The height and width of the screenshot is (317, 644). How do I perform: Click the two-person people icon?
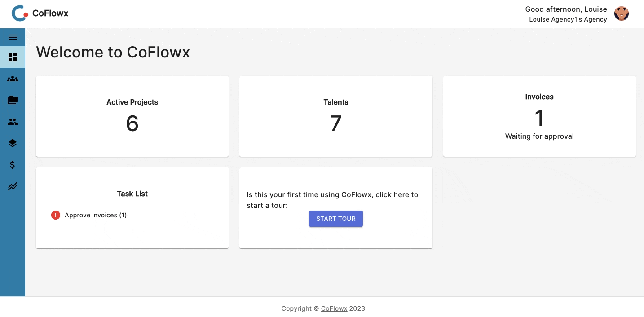pos(13,122)
